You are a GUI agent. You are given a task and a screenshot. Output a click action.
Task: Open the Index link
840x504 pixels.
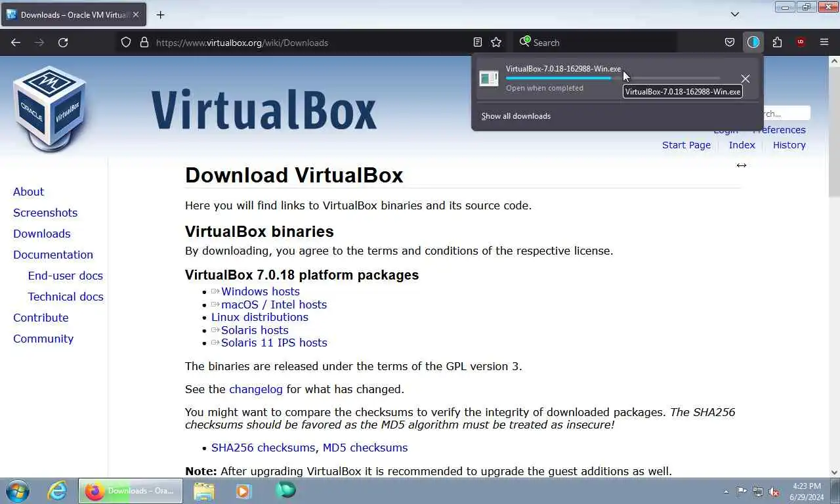point(742,145)
